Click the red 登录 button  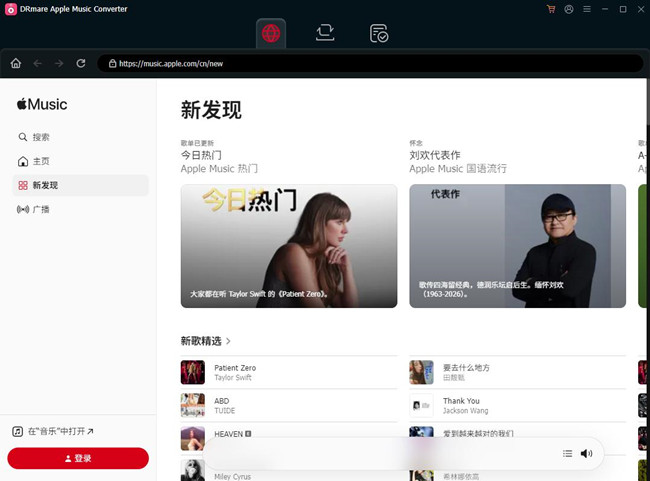coord(78,458)
